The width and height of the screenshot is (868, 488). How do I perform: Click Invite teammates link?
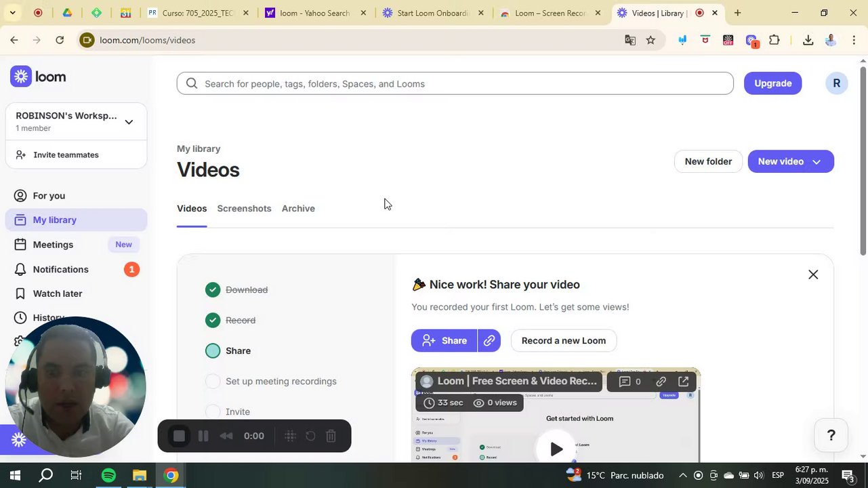coord(66,155)
